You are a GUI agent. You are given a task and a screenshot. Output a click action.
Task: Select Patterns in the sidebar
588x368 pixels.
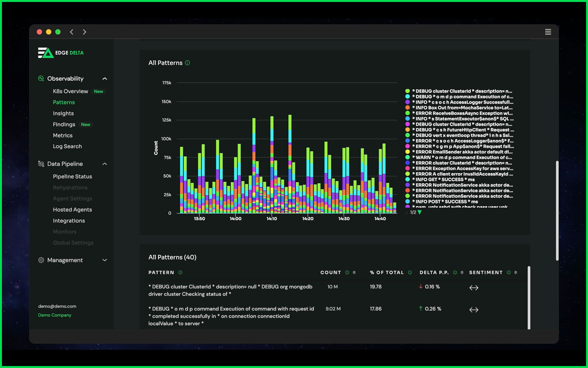(x=64, y=102)
